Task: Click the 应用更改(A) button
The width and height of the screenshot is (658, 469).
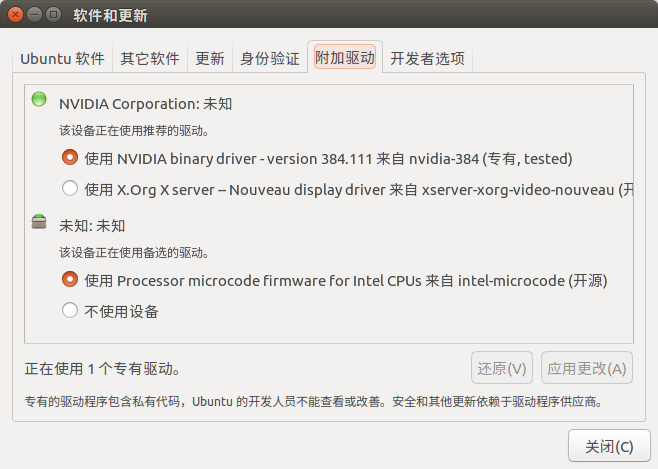Action: [587, 368]
